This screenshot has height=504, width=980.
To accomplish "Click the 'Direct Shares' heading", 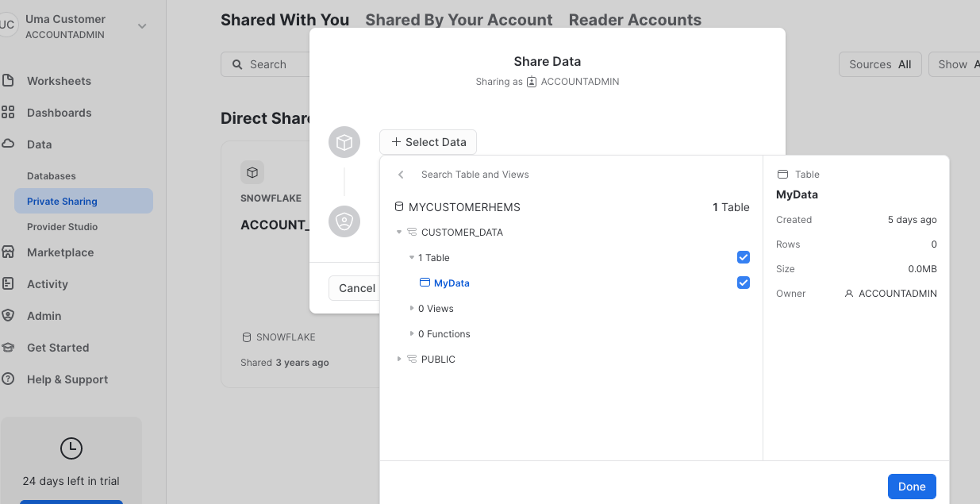I will 267,118.
